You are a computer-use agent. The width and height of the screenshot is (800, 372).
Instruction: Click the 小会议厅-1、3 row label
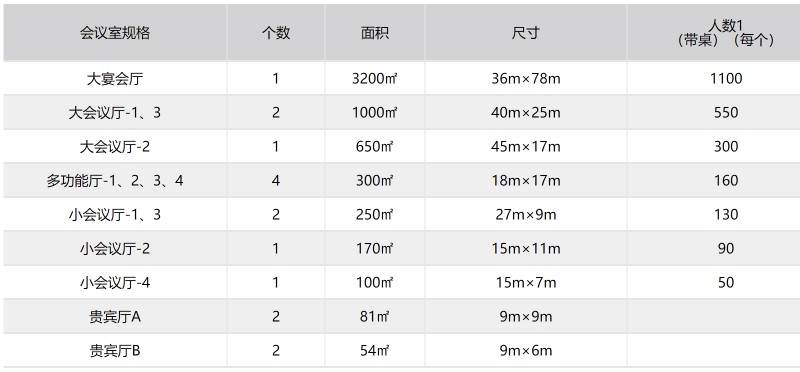tap(115, 214)
